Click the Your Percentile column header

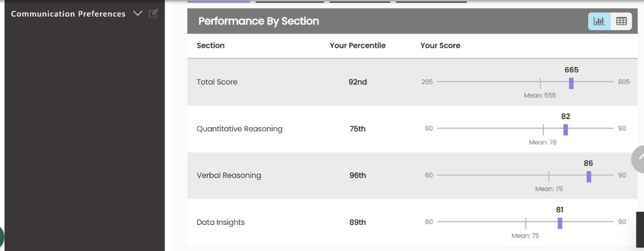coord(358,45)
